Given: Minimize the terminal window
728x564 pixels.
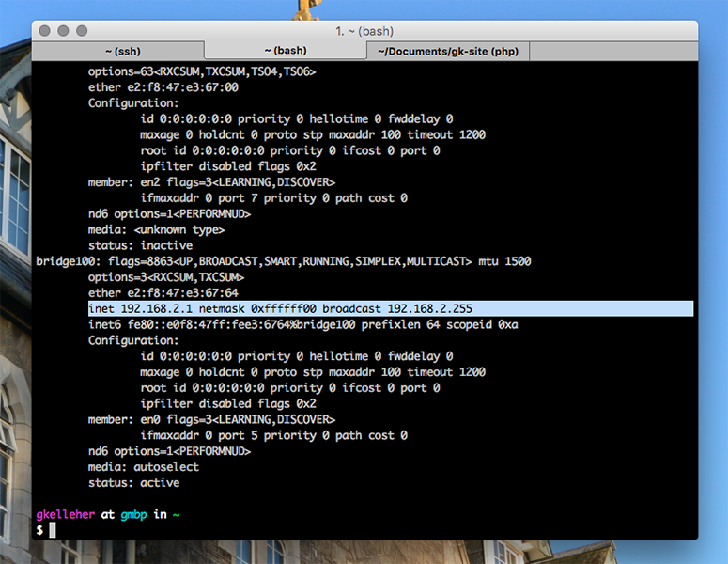Looking at the screenshot, I should [x=63, y=31].
